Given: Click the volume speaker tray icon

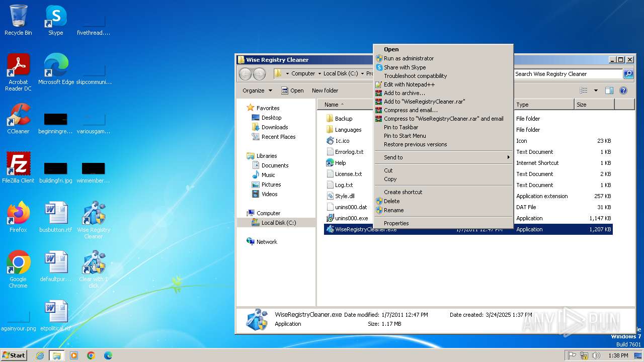Looking at the screenshot, I should [x=596, y=355].
